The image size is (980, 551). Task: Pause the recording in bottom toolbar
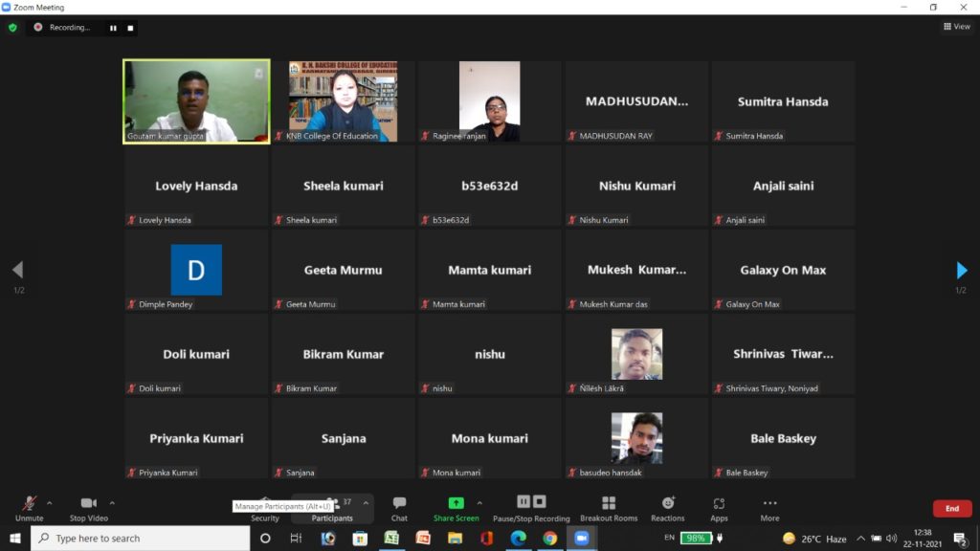coord(523,501)
